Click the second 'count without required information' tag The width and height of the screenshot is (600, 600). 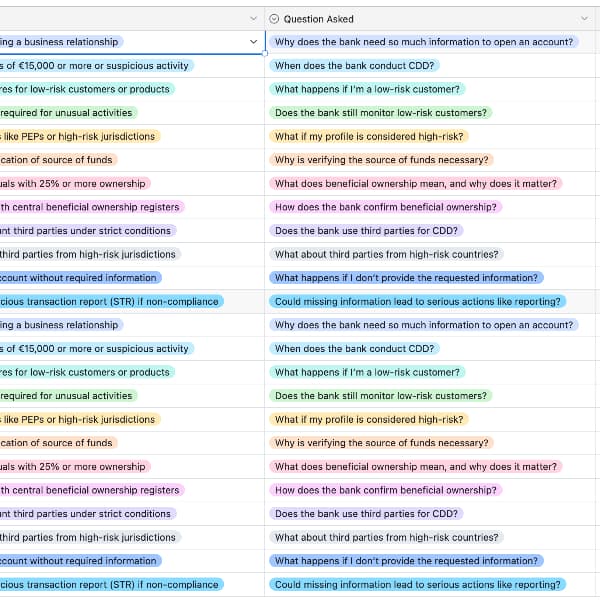pyautogui.click(x=81, y=561)
